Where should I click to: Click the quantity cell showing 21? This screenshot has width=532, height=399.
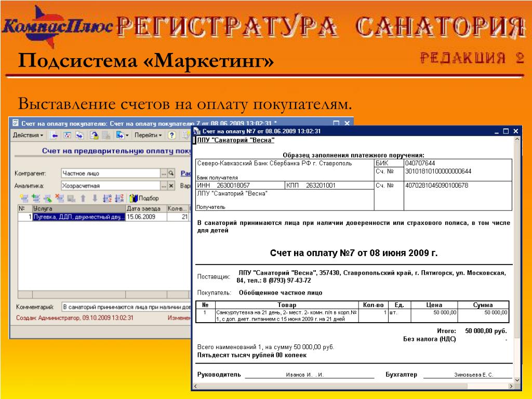click(179, 217)
